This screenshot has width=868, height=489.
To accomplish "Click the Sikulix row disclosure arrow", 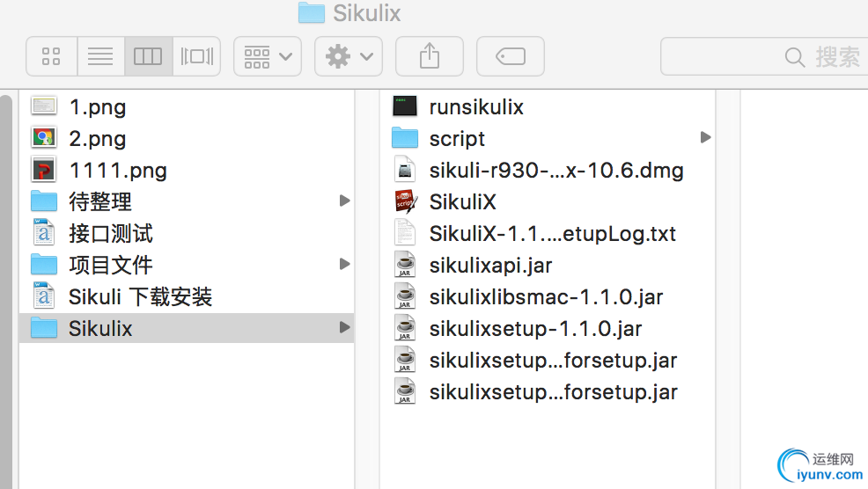I will pos(344,327).
